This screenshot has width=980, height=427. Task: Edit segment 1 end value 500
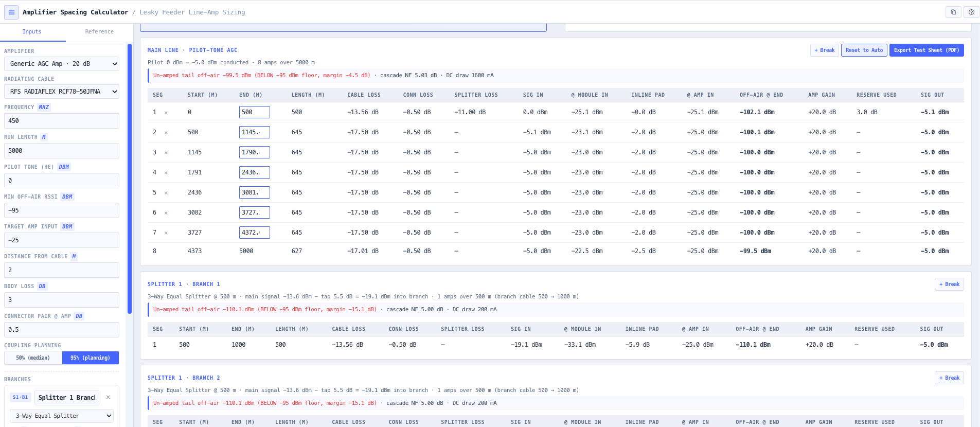click(x=254, y=112)
